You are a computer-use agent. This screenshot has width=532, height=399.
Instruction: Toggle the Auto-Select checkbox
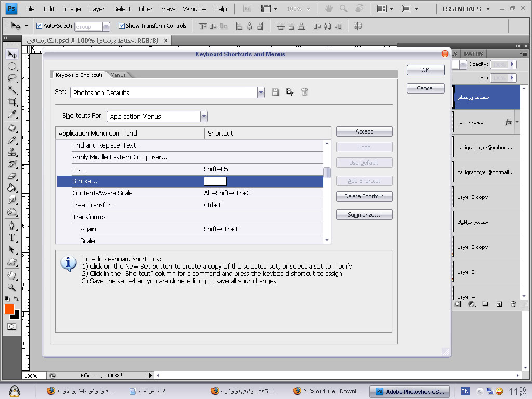click(39, 26)
